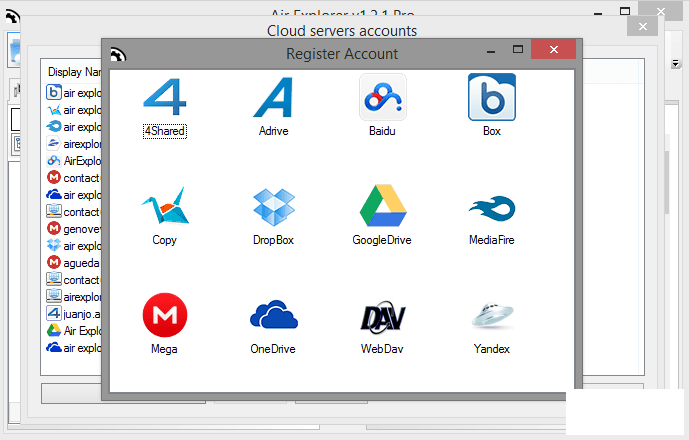This screenshot has width=689, height=440.
Task: Choose the MediaFire flame icon
Action: pyautogui.click(x=492, y=208)
